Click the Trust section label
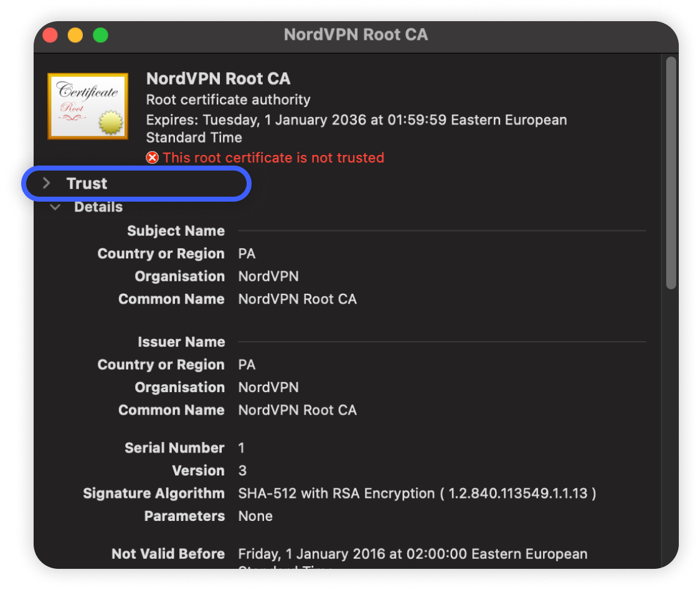 87,184
